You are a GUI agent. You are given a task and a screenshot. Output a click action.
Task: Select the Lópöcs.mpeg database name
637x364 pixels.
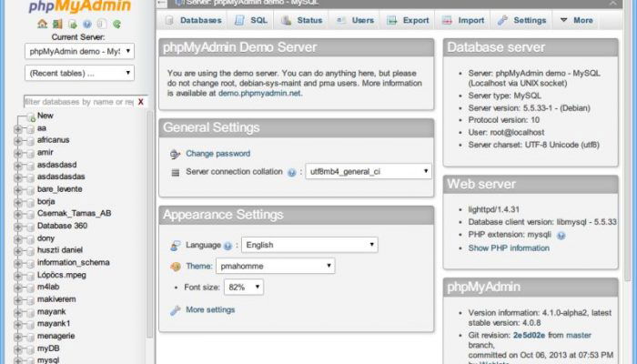62,275
